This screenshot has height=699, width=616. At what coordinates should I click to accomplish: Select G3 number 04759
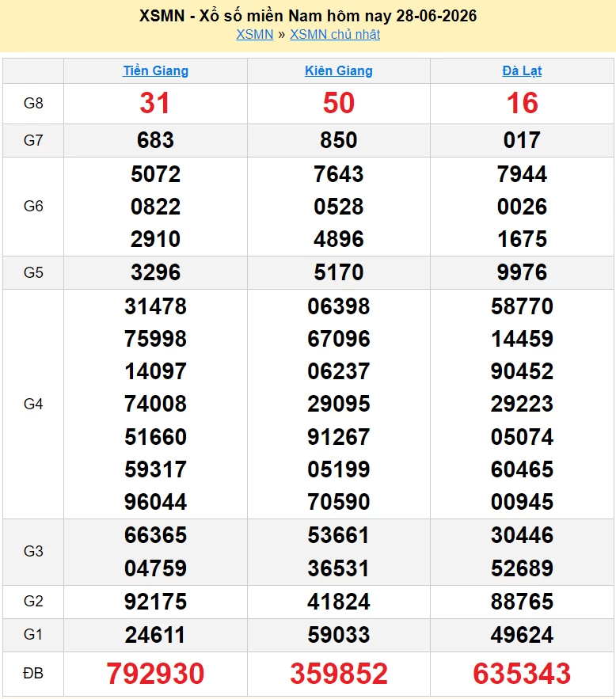pyautogui.click(x=155, y=568)
